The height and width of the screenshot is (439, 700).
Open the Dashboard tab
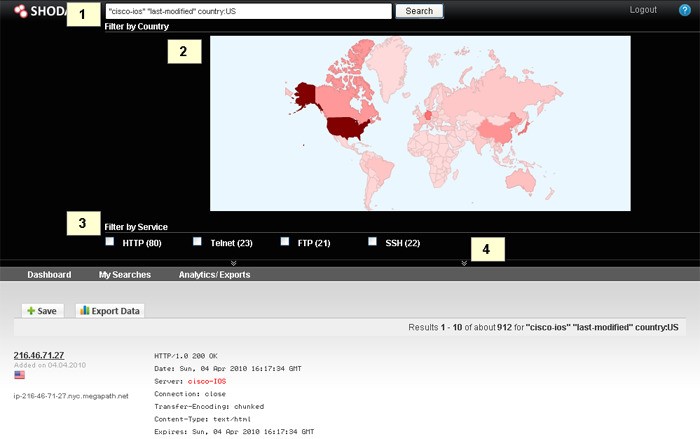tap(49, 275)
